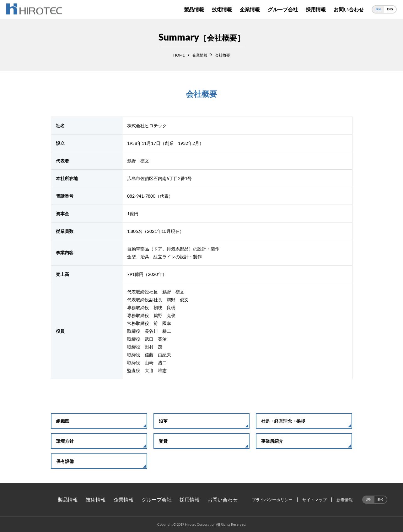
Task: Open the 環境方針 link box
Action: 99,441
